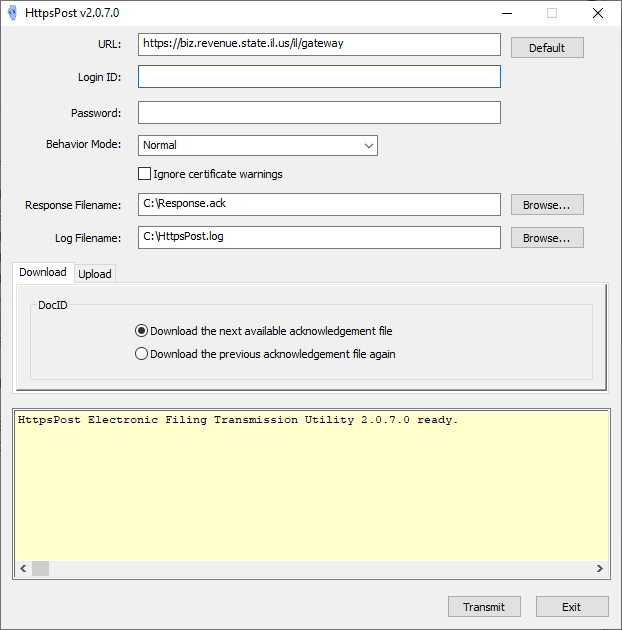Click the Log Filename text field
This screenshot has height=630, width=622.
319,237
